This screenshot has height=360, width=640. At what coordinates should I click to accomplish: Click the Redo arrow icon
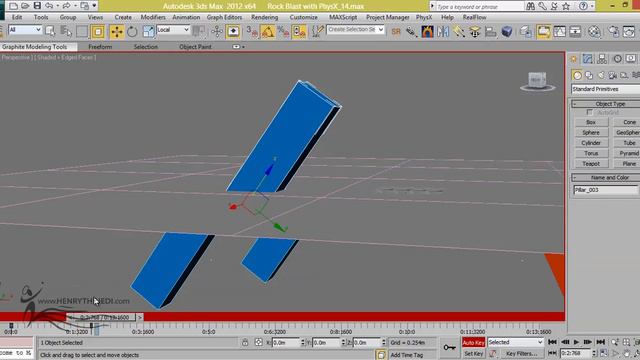(x=66, y=6)
